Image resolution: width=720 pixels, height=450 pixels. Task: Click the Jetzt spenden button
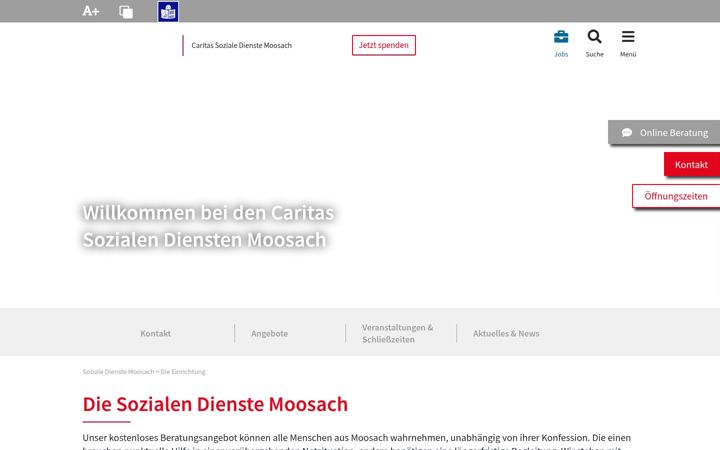point(384,45)
